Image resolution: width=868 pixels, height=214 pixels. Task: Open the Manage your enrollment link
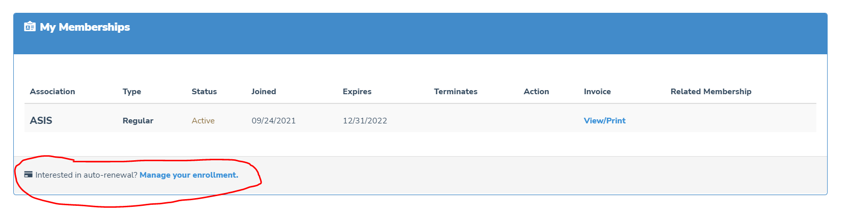189,175
